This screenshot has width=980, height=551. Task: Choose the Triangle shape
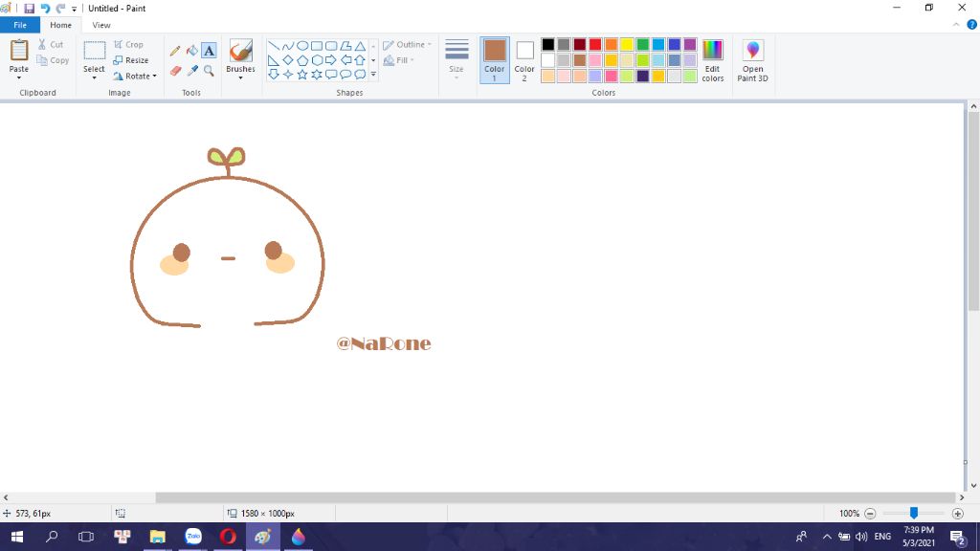click(x=360, y=46)
